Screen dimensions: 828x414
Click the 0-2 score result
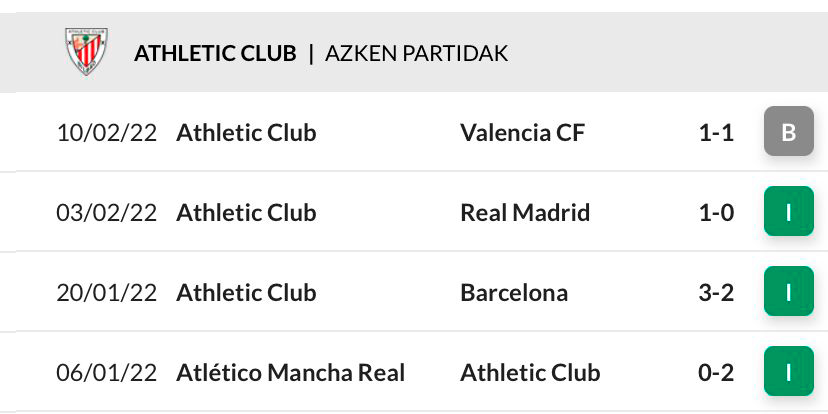pyautogui.click(x=716, y=373)
